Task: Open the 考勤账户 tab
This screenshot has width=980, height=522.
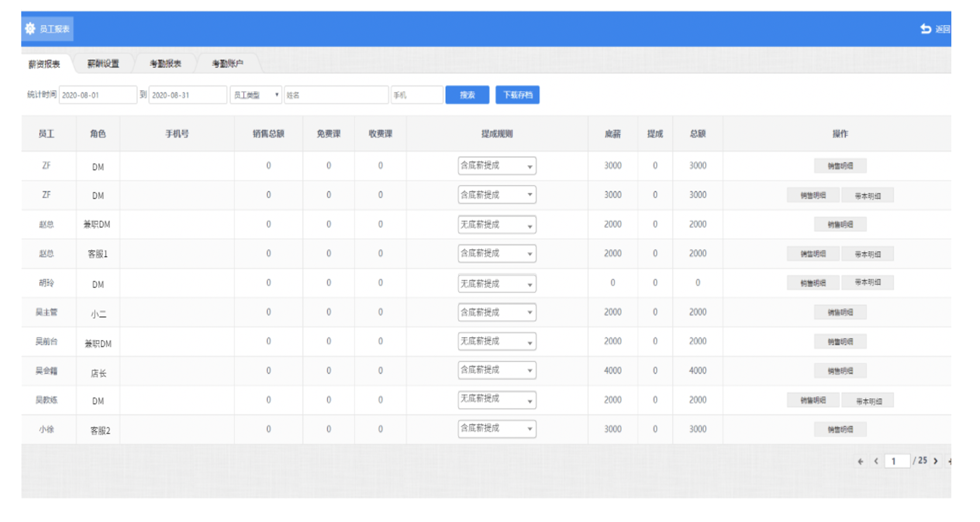Action: click(227, 63)
